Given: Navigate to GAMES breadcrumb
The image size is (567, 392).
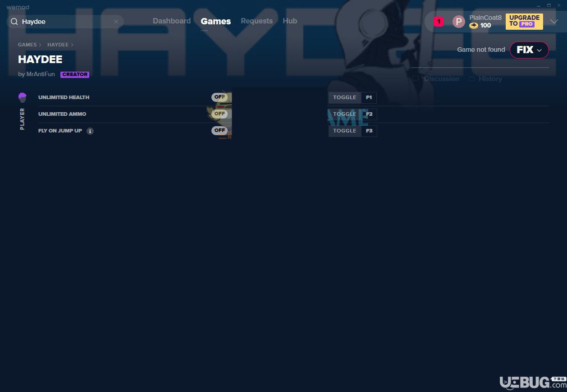Looking at the screenshot, I should point(27,45).
